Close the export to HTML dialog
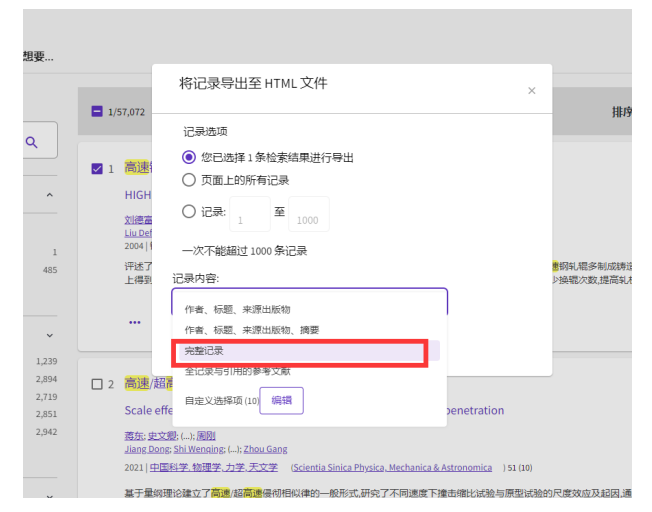 click(x=531, y=91)
